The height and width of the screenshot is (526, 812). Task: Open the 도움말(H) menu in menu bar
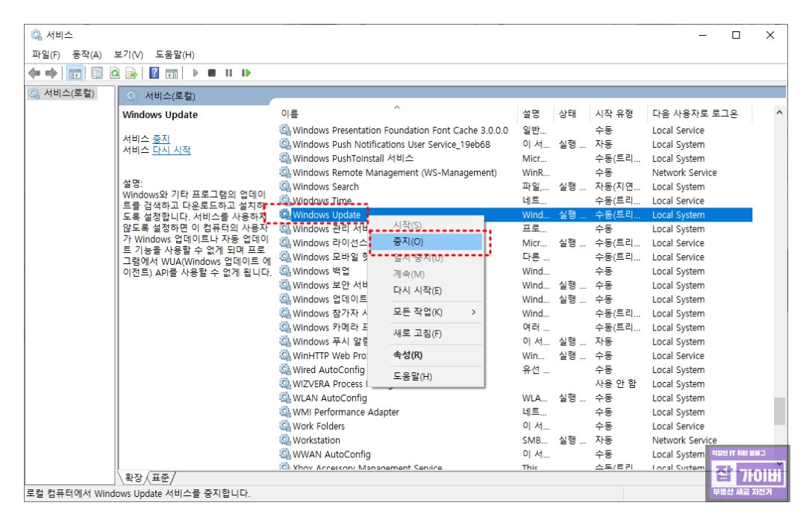(175, 54)
